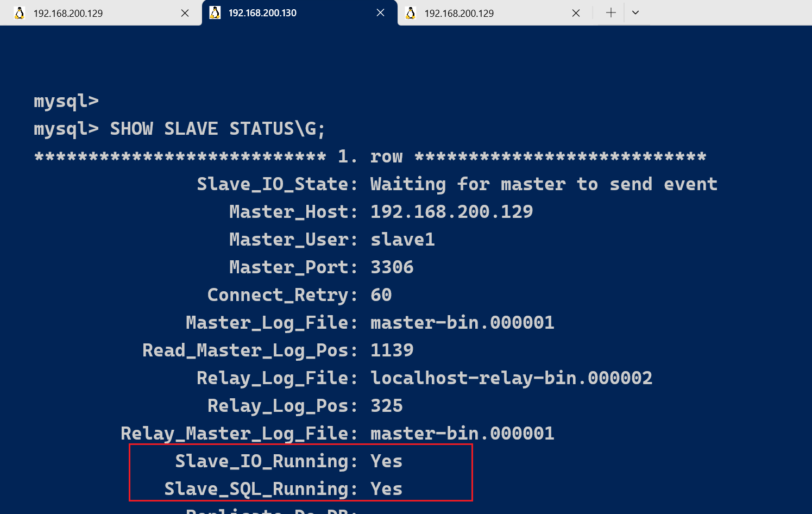This screenshot has width=812, height=514.
Task: Switch to the 192.168.200.130 tab
Action: tap(299, 12)
